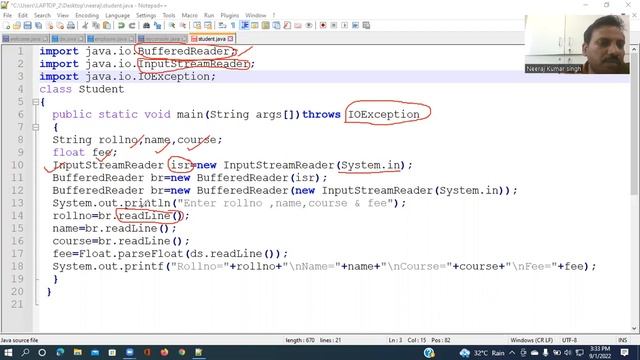The height and width of the screenshot is (360, 640).
Task: Toggle the Function List panel icon
Action: coord(287,25)
